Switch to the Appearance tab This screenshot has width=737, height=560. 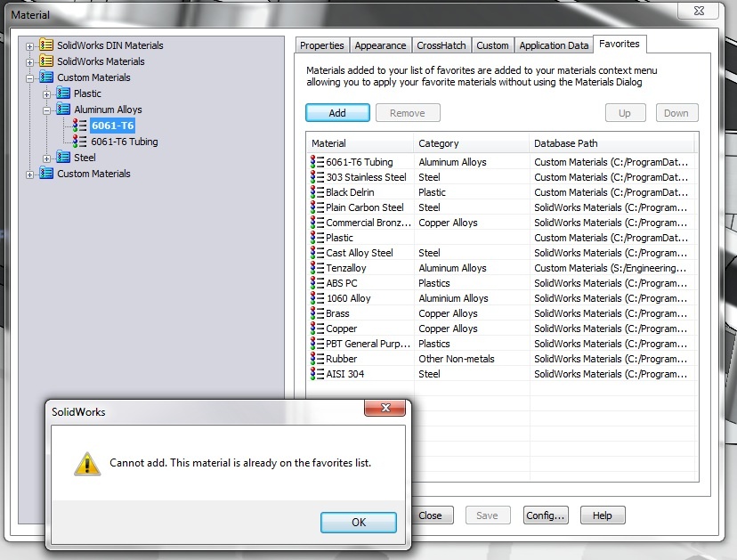click(x=380, y=45)
